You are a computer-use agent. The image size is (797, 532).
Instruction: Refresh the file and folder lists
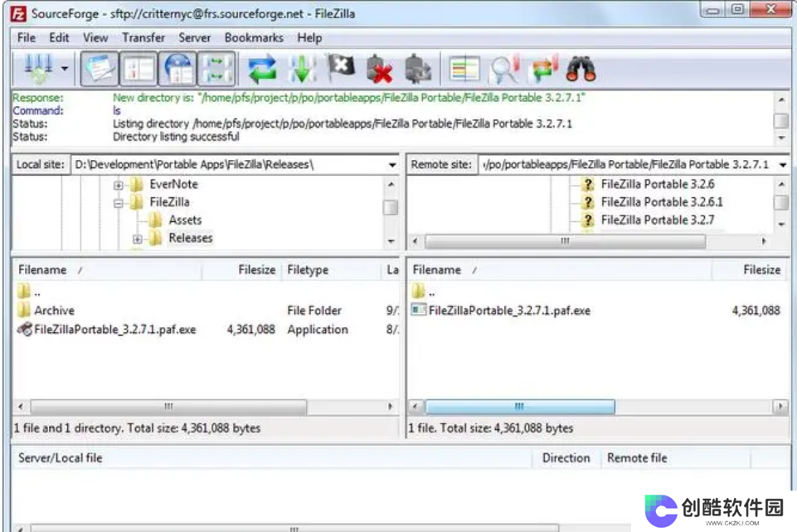coord(262,69)
